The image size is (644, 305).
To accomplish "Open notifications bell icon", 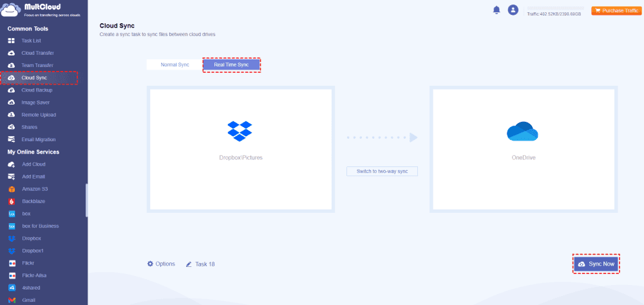I will (497, 10).
